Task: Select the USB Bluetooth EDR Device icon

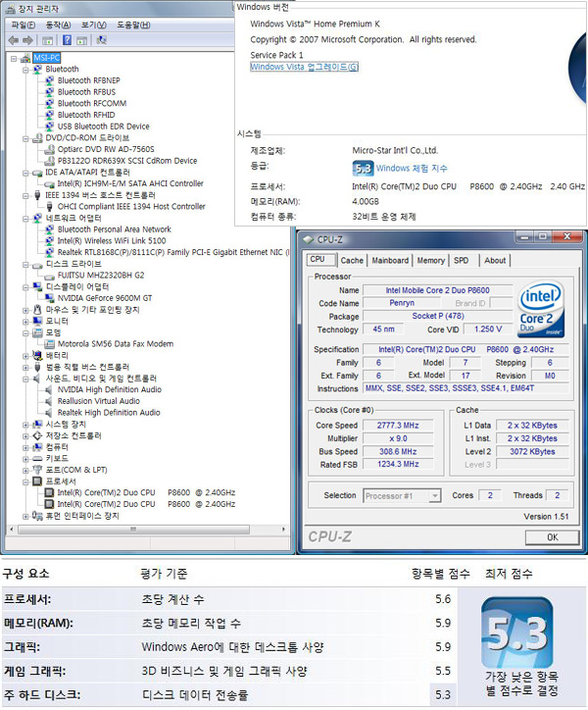Action: tap(49, 127)
